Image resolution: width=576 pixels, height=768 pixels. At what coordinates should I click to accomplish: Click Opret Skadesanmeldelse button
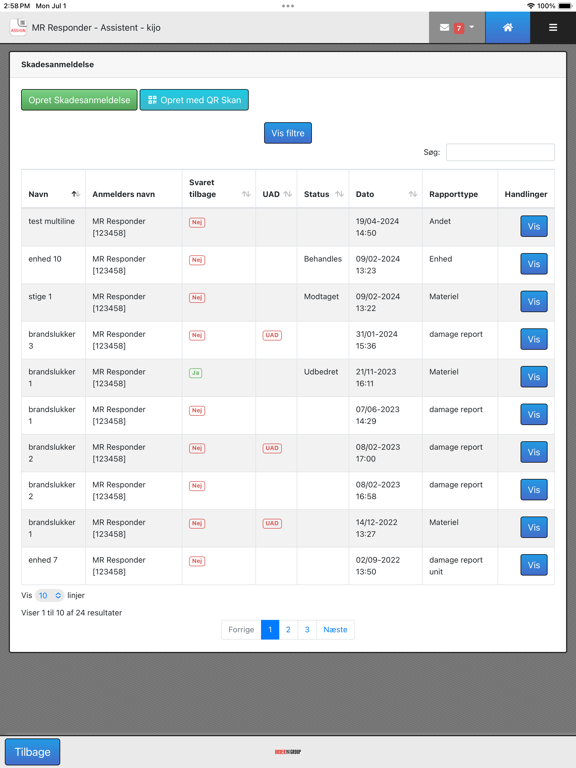[79, 100]
